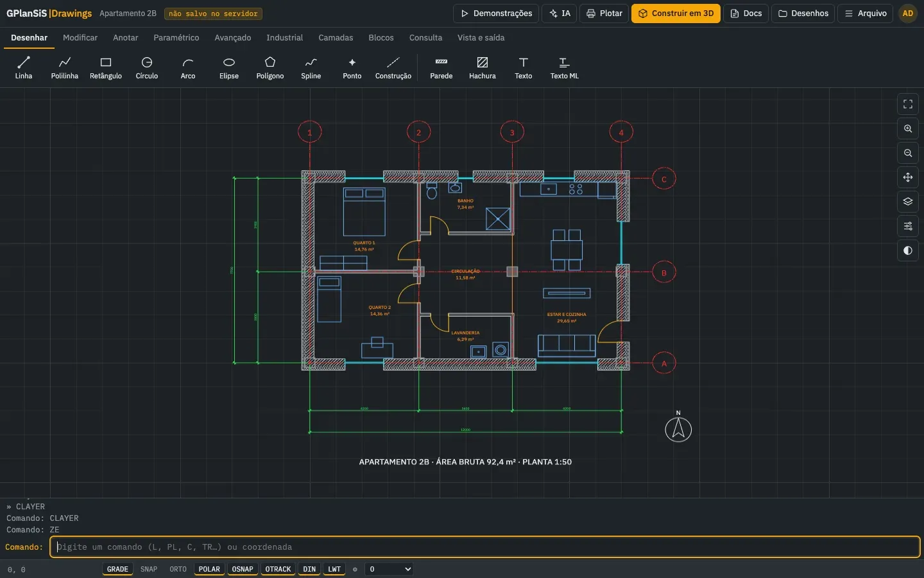Toggle the contrast theme icon
Viewport: 924px width, 578px height.
coord(908,250)
